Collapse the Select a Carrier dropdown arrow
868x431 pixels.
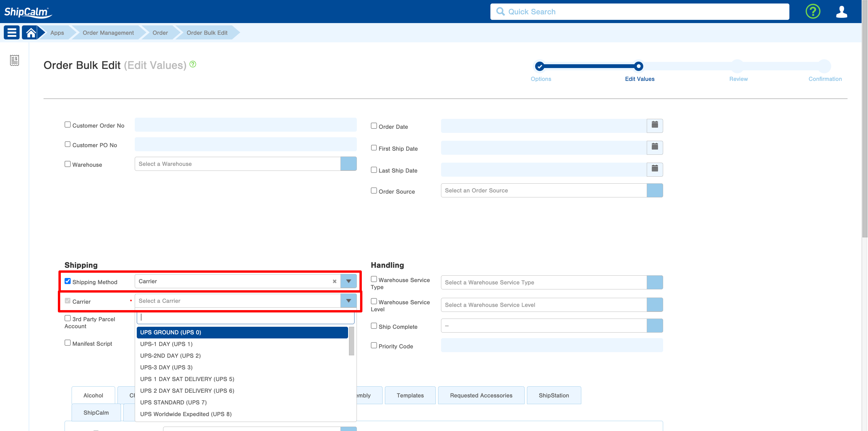[348, 301]
